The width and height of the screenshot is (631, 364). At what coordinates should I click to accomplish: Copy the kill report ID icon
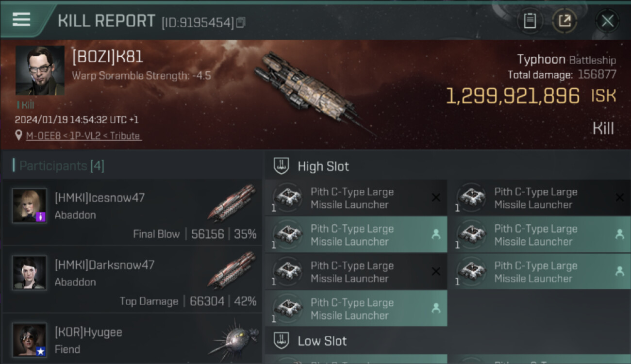[x=241, y=22]
